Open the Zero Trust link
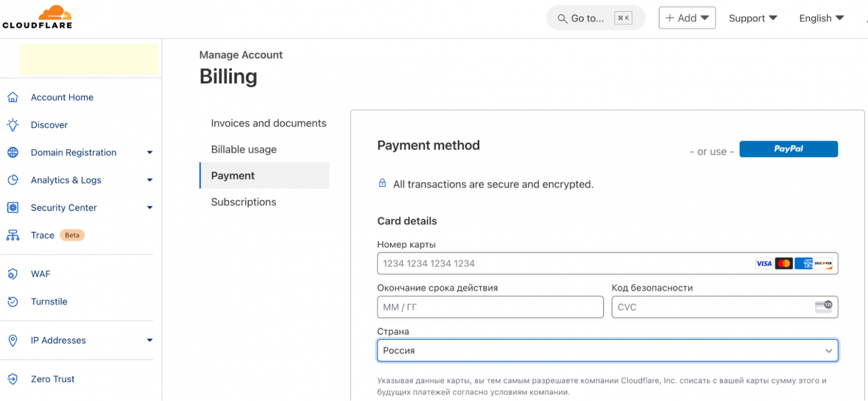This screenshot has height=401, width=868. pos(52,379)
